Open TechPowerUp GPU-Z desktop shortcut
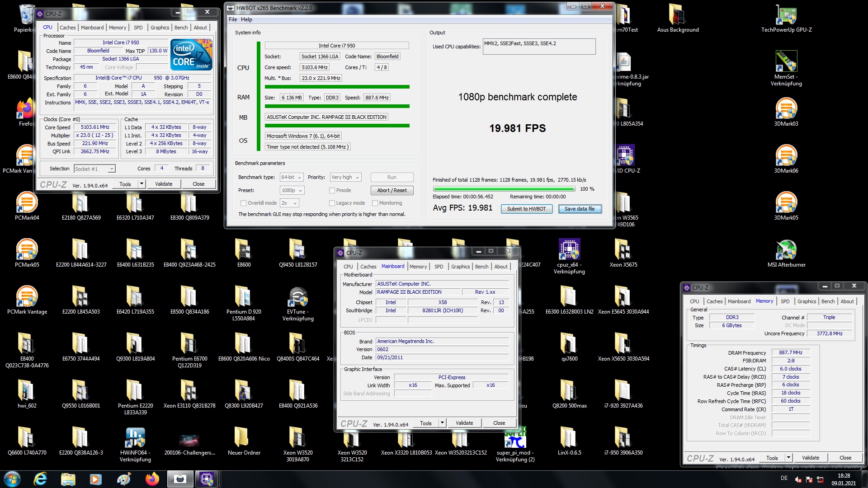The height and width of the screenshot is (488, 868). click(x=786, y=18)
